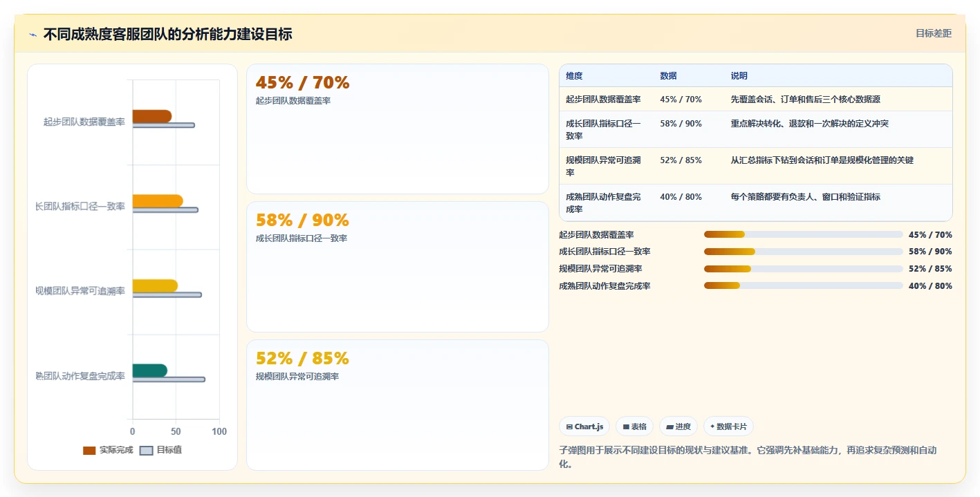980x497 pixels.
Task: Toggle the 实际完成 legend swatch
Action: point(89,450)
